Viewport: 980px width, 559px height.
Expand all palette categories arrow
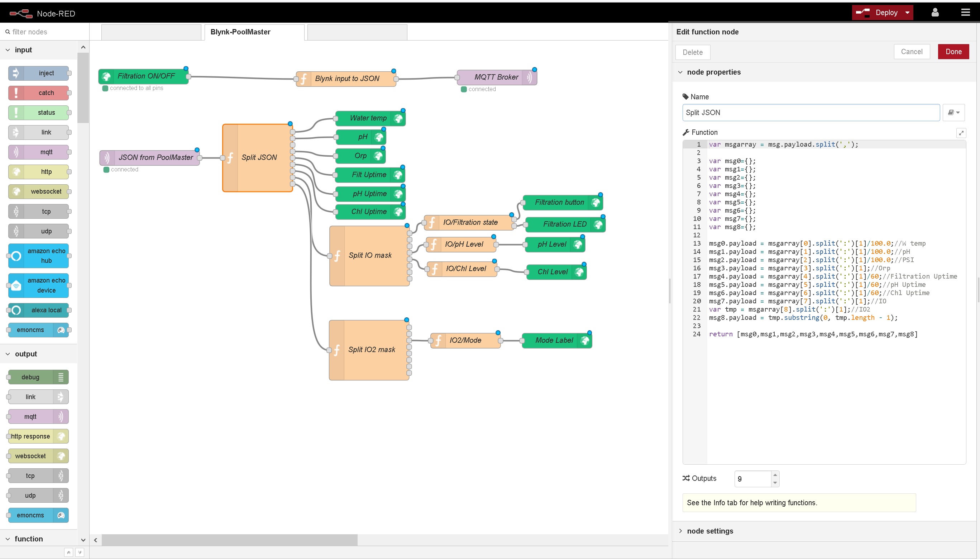click(x=80, y=552)
